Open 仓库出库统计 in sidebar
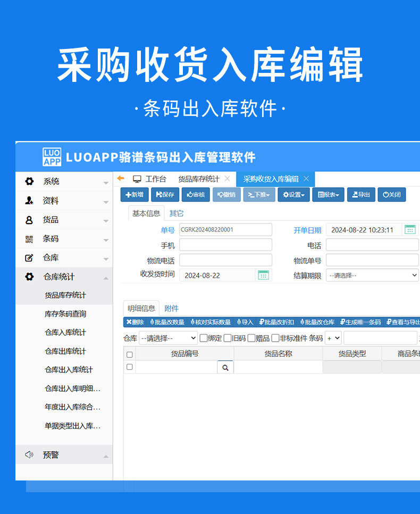Image resolution: width=420 pixels, height=514 pixels. coord(65,351)
